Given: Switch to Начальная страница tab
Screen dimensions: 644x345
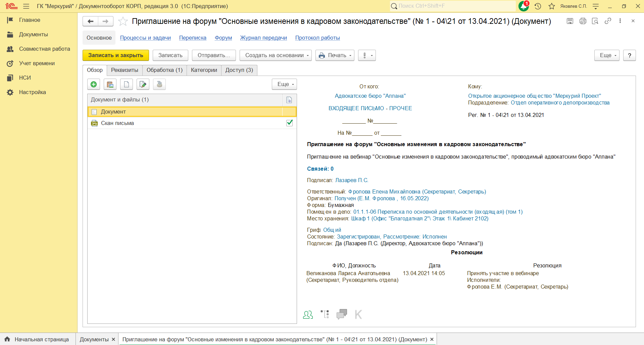Looking at the screenshot, I should tap(38, 339).
